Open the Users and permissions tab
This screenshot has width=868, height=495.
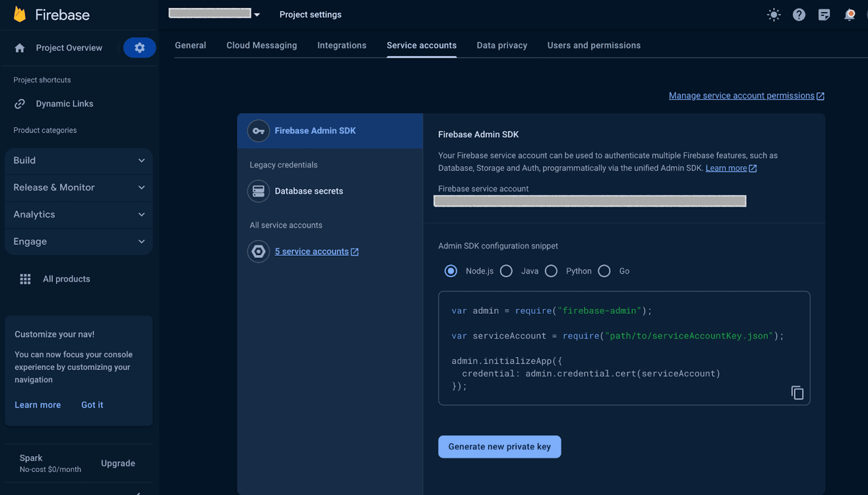click(594, 45)
